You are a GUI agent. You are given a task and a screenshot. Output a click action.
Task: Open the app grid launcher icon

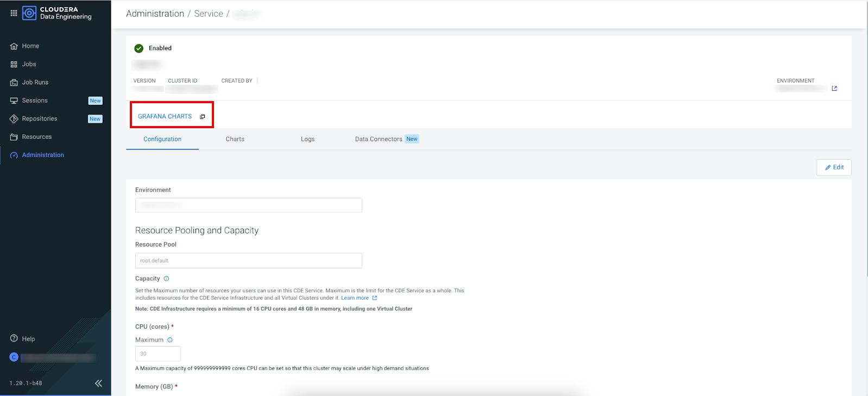click(x=14, y=13)
